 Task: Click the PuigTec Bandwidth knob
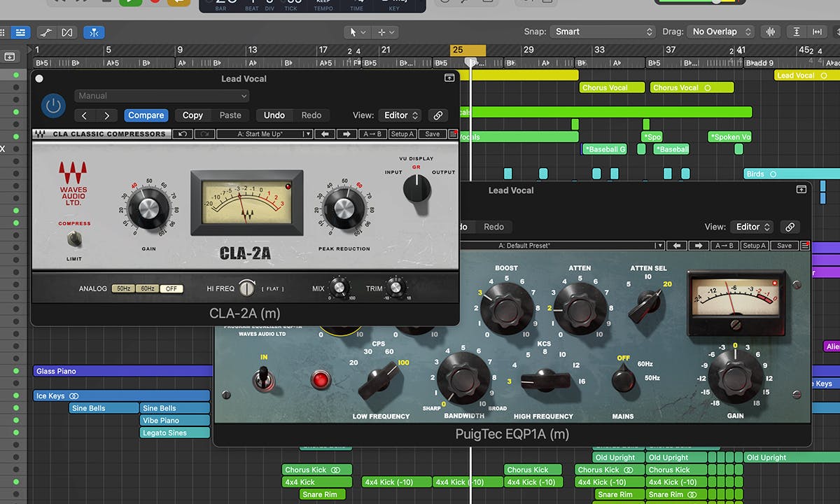coord(463,379)
